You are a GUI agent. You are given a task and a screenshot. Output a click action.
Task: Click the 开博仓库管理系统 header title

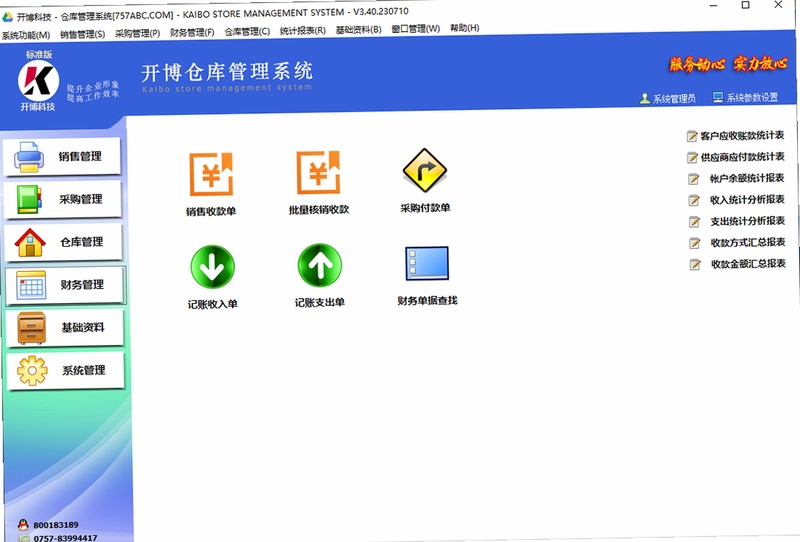tap(227, 71)
